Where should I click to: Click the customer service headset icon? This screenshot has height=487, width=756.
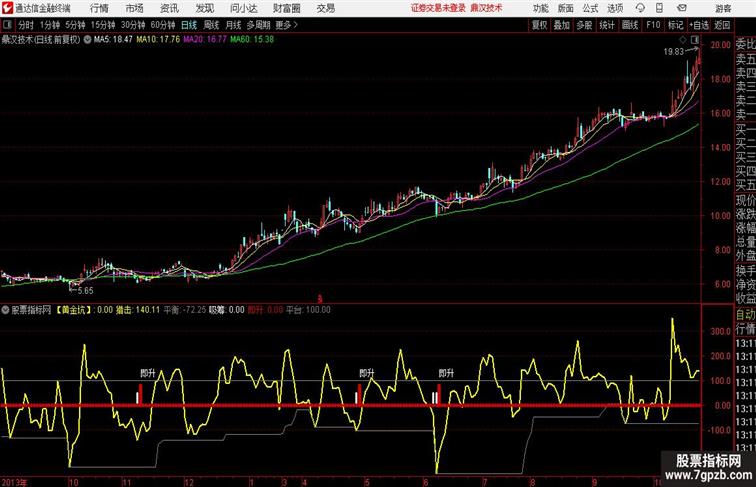click(640, 8)
